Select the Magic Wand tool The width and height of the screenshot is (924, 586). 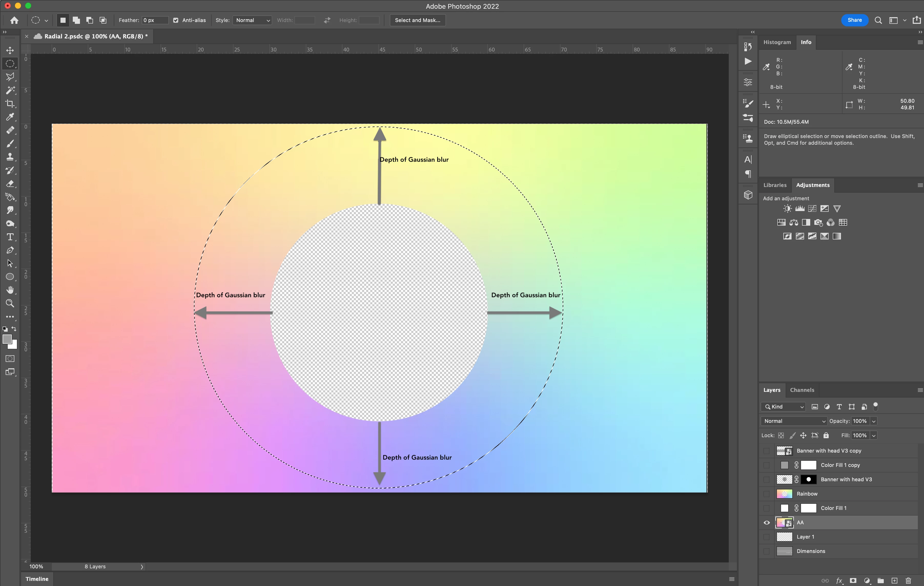point(10,90)
